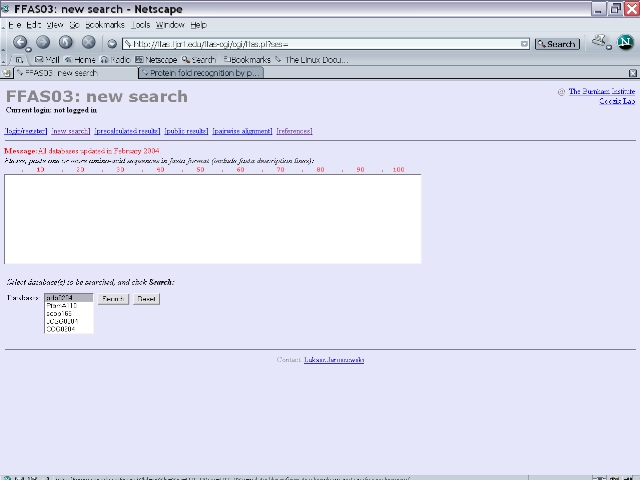Switch to the Protein fold recognition tab
This screenshot has height=480, width=640.
tap(200, 73)
